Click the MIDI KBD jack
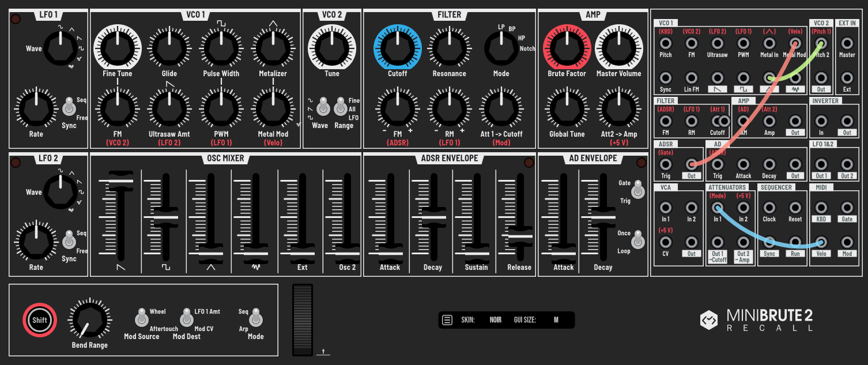868x365 pixels. 821,208
